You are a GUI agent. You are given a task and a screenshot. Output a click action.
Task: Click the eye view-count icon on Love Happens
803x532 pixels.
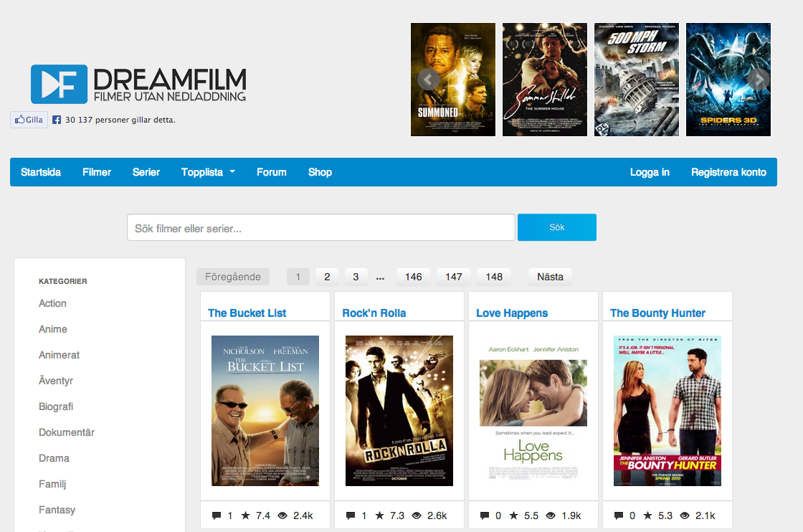click(x=551, y=514)
